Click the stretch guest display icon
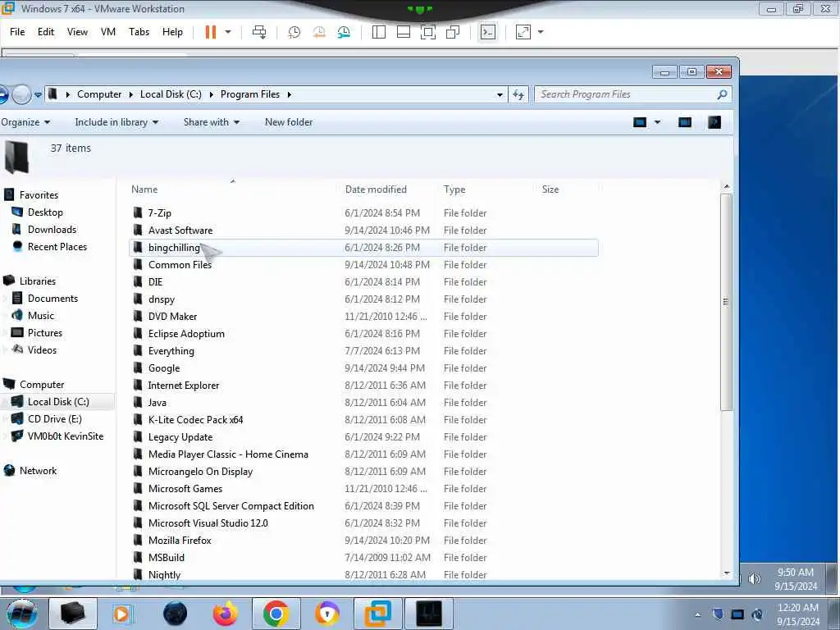Image resolution: width=840 pixels, height=630 pixels. [523, 32]
